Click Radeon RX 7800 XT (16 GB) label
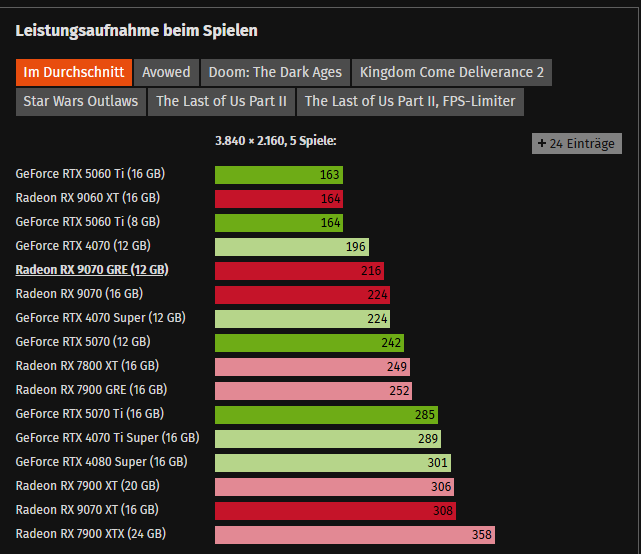The image size is (641, 554). pyautogui.click(x=87, y=366)
